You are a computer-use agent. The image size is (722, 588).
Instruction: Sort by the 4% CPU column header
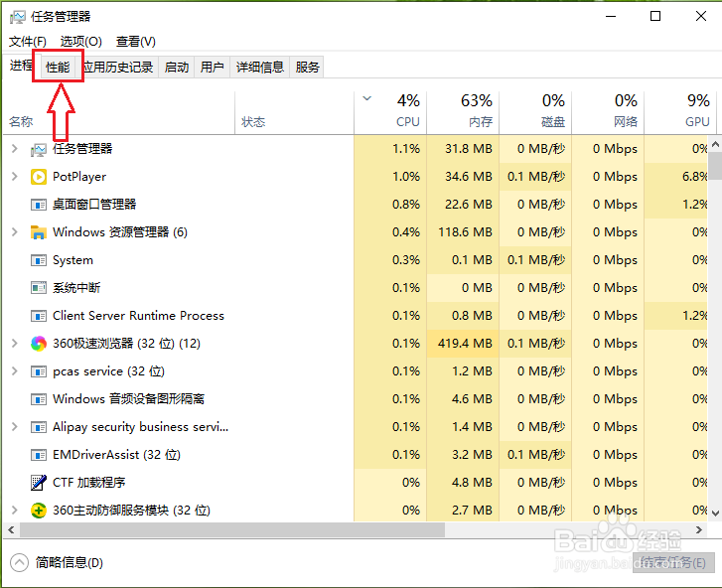pos(390,113)
